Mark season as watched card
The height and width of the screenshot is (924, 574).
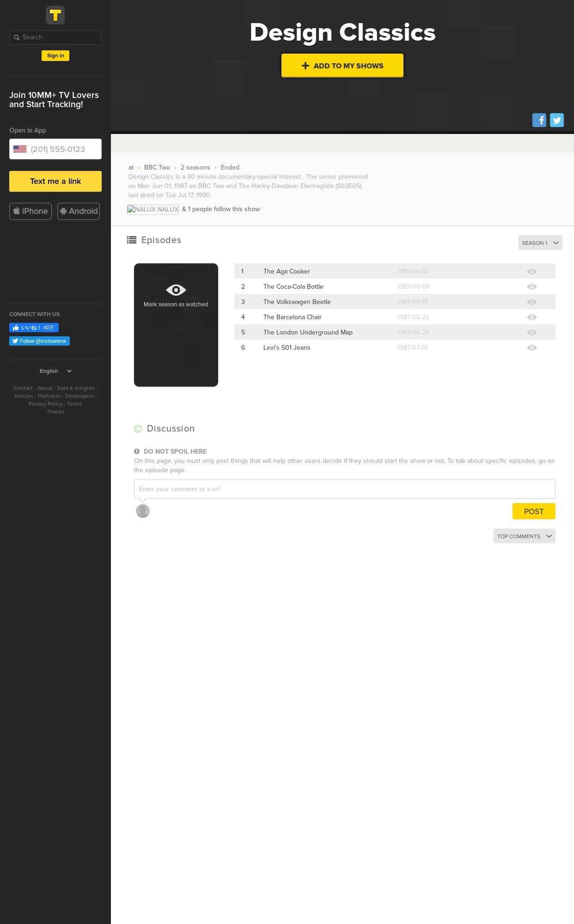point(176,325)
